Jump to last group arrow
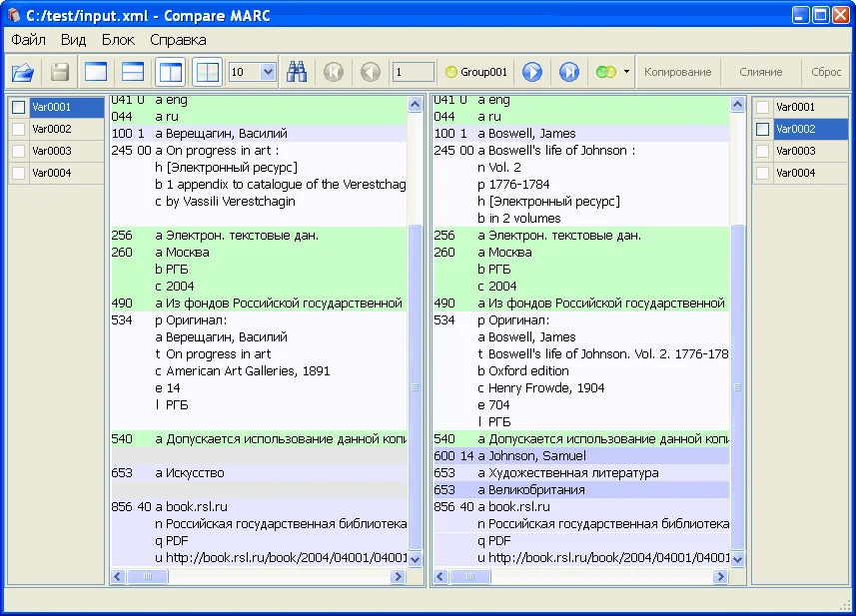 point(568,72)
